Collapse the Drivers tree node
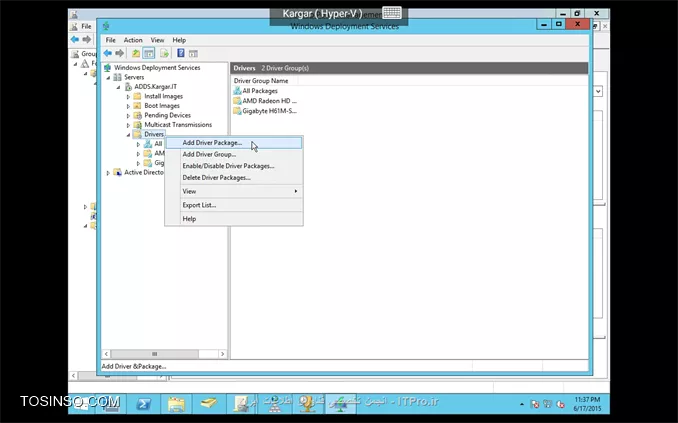This screenshot has width=678, height=423. click(x=128, y=135)
